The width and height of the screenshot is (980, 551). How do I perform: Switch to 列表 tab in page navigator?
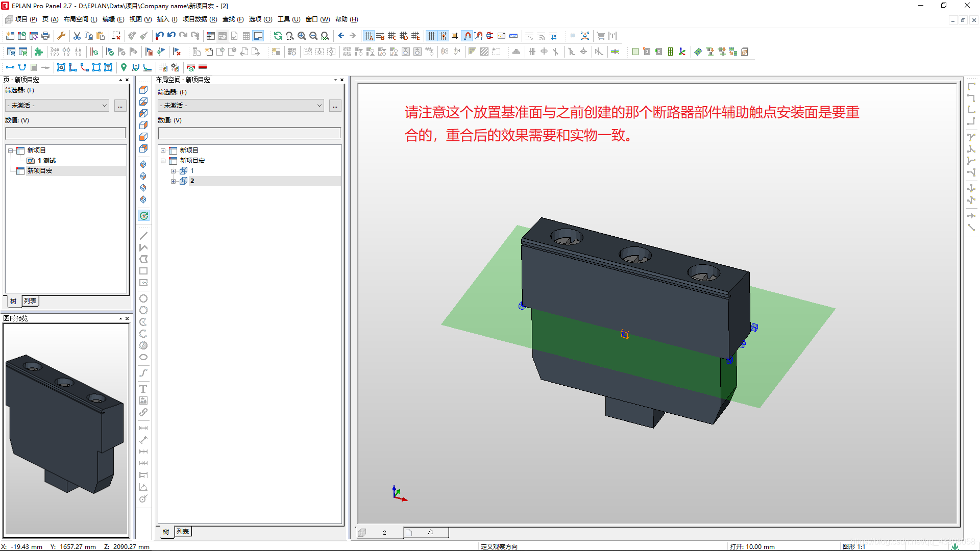pyautogui.click(x=30, y=301)
